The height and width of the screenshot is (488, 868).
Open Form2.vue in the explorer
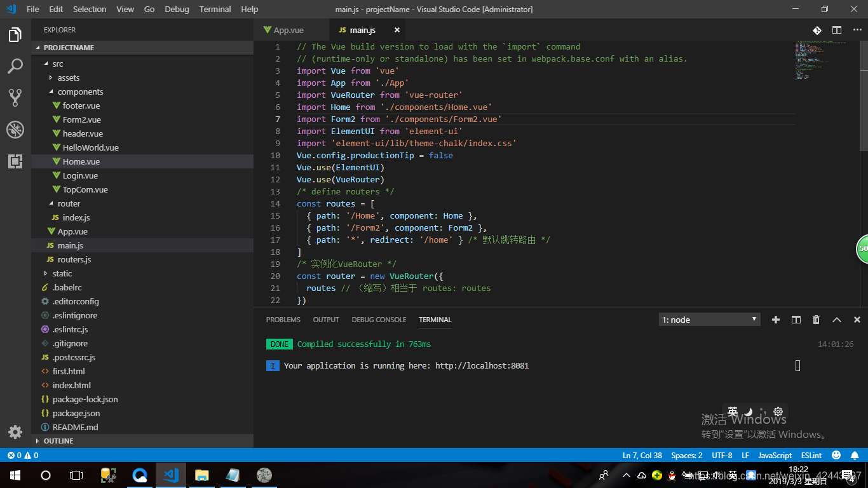coord(142,120)
